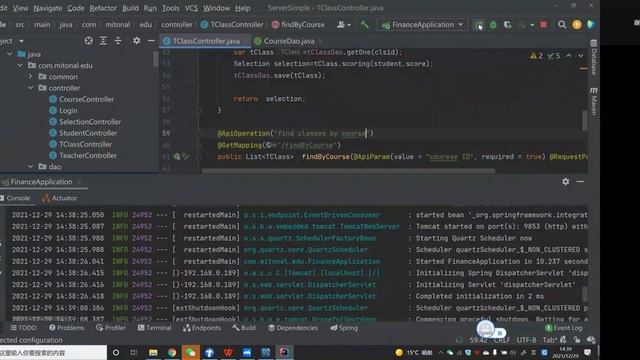Open the Tools menu

pos(170,8)
